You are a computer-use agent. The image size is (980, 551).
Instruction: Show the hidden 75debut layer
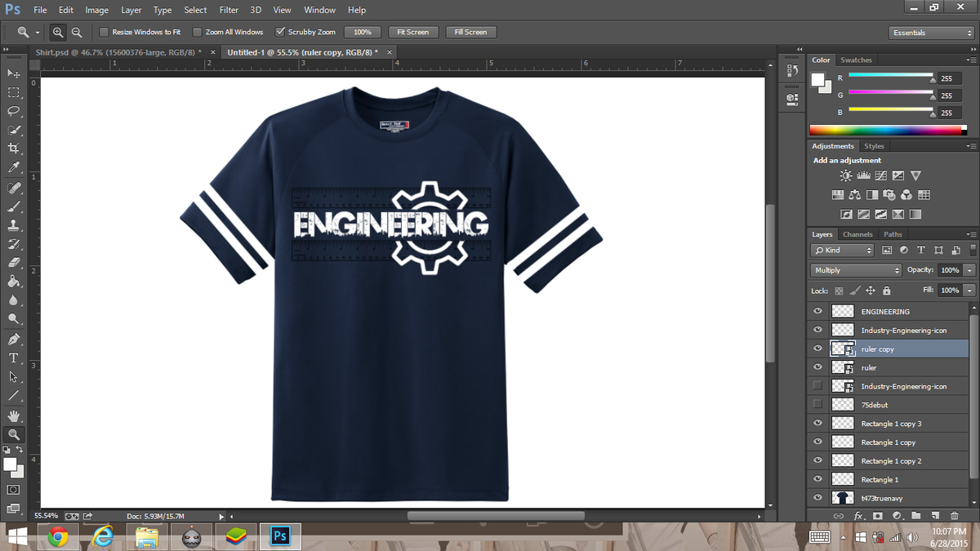click(817, 405)
